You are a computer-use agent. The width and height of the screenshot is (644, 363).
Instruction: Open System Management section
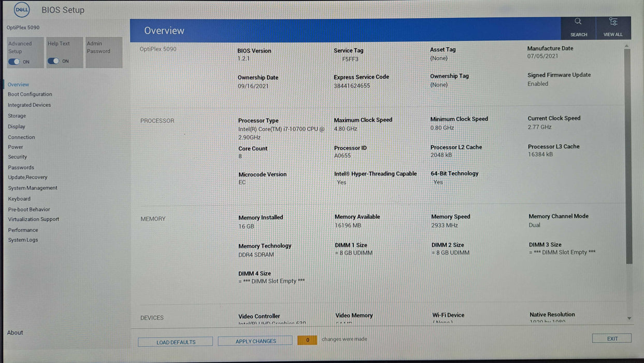[33, 188]
